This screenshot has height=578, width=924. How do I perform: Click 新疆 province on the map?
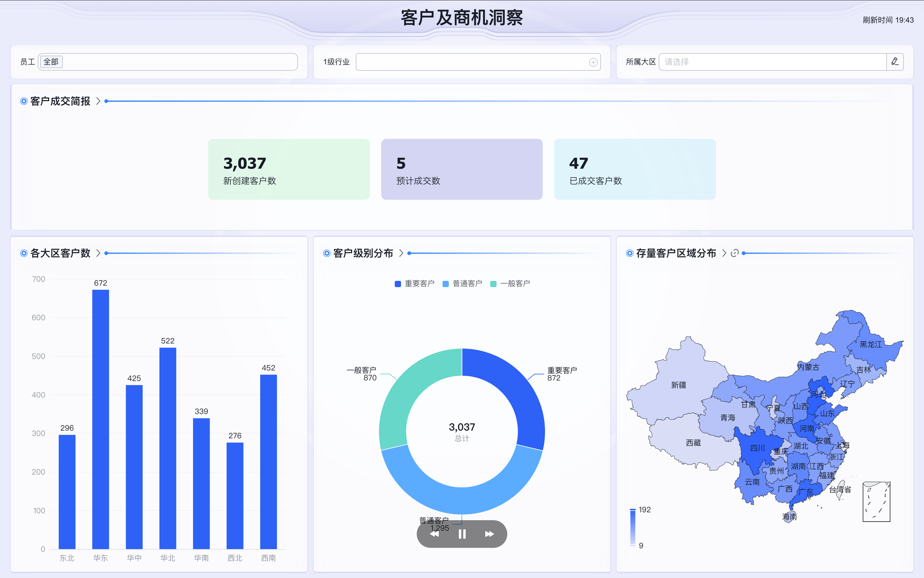[679, 385]
